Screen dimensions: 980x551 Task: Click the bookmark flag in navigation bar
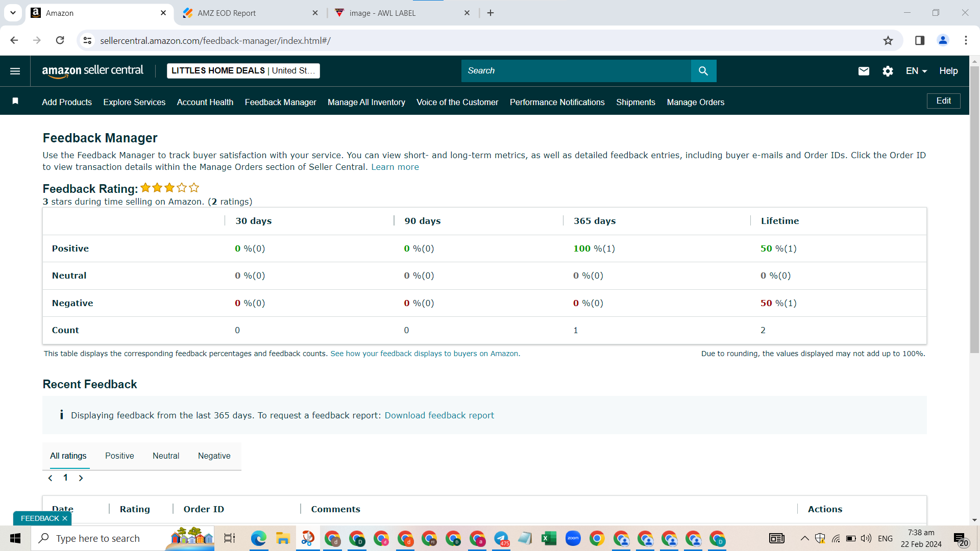coord(15,101)
